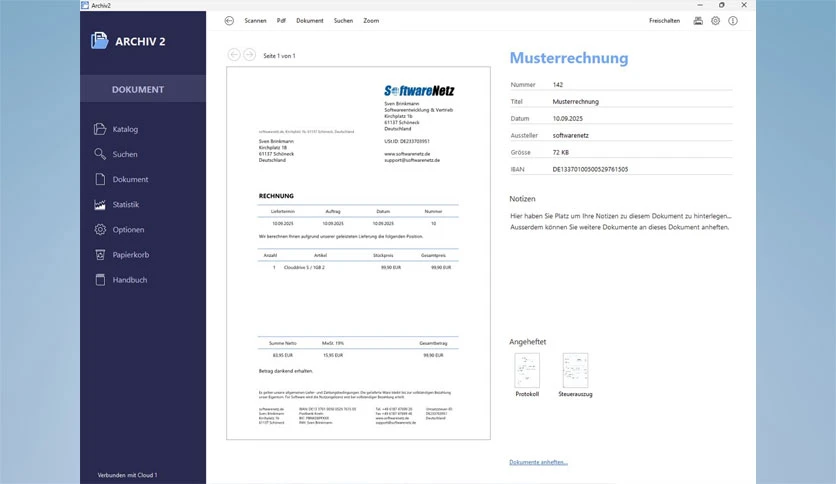Click the Handbuch book icon
This screenshot has width=836, height=484.
(x=100, y=279)
